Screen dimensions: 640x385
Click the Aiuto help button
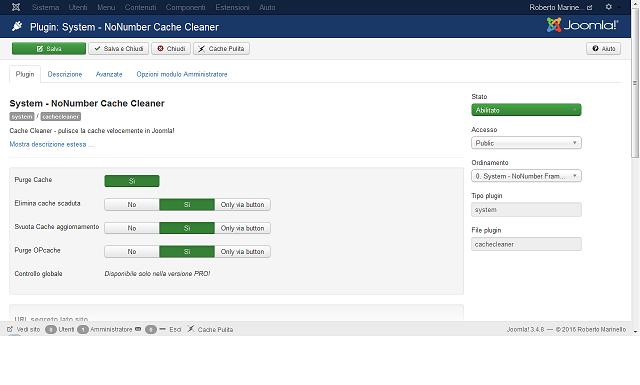(604, 49)
